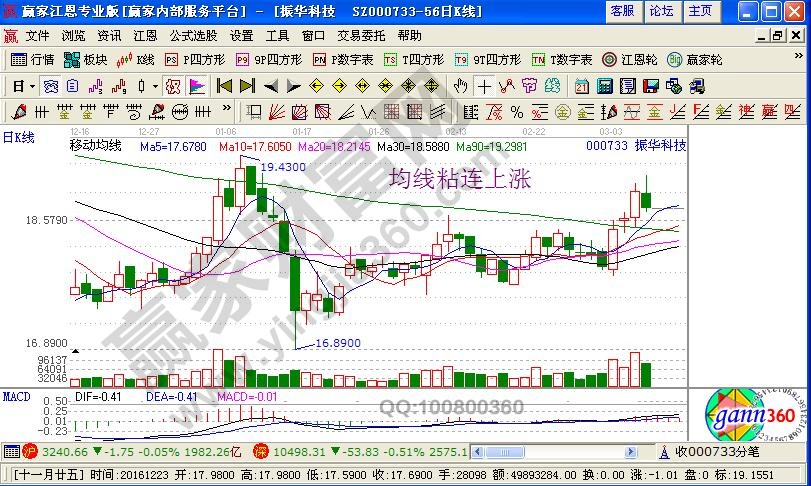This screenshot has height=486, width=811.
Task: Open the 交易委托 menu
Action: point(360,35)
